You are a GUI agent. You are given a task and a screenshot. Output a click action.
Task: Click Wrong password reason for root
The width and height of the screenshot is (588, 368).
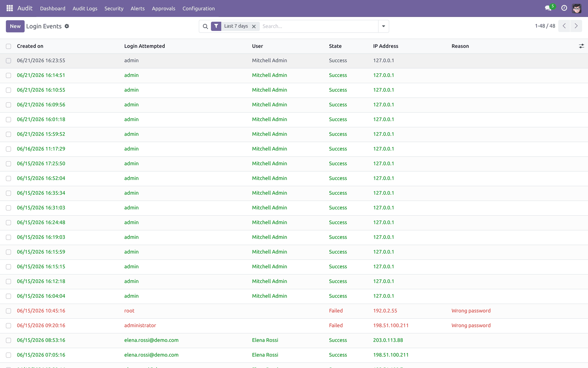(x=471, y=311)
